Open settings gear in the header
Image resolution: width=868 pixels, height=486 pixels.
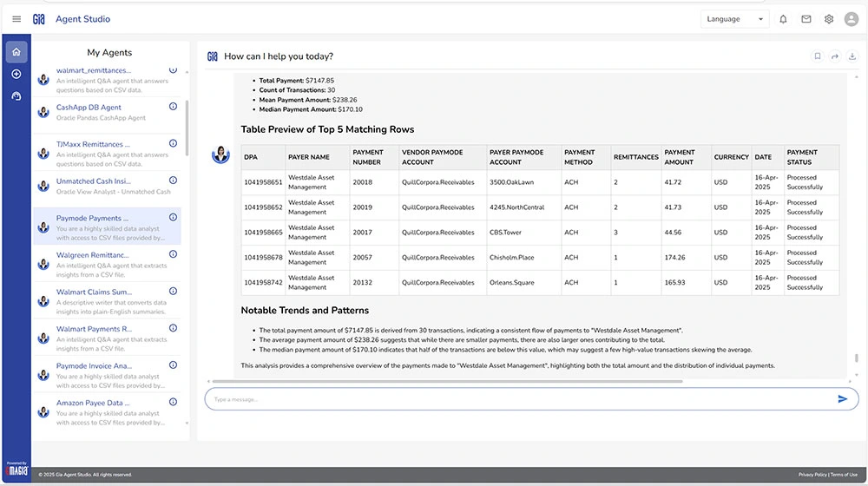point(829,19)
